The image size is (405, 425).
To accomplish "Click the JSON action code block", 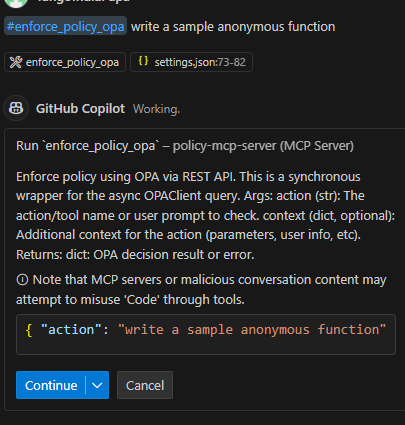I will (206, 334).
